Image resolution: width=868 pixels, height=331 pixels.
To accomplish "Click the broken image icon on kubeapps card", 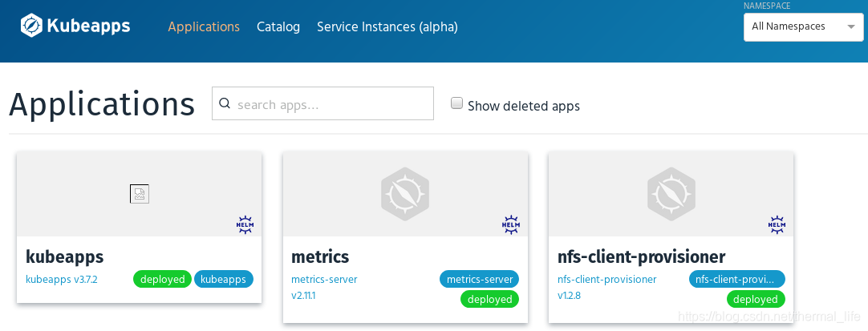I will click(x=140, y=194).
